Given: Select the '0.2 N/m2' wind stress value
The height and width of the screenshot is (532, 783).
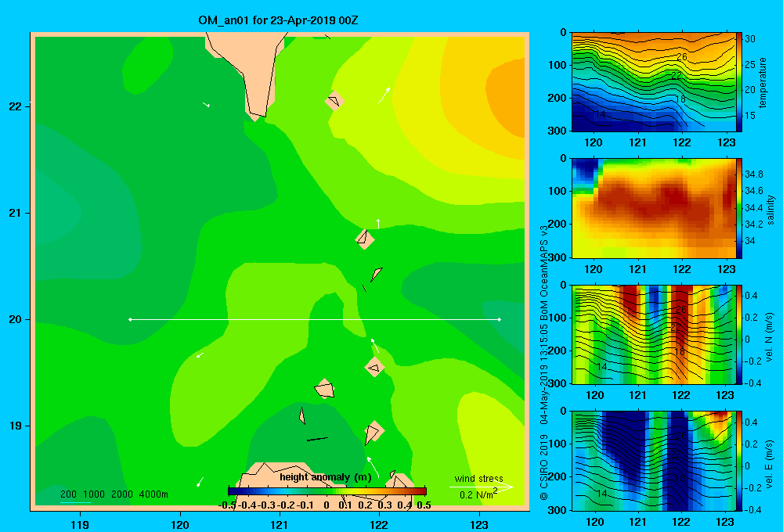Looking at the screenshot, I should click(x=478, y=494).
